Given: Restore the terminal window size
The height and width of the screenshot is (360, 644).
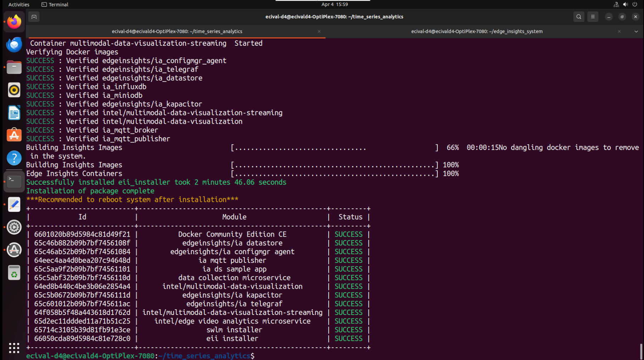Looking at the screenshot, I should coord(622,17).
